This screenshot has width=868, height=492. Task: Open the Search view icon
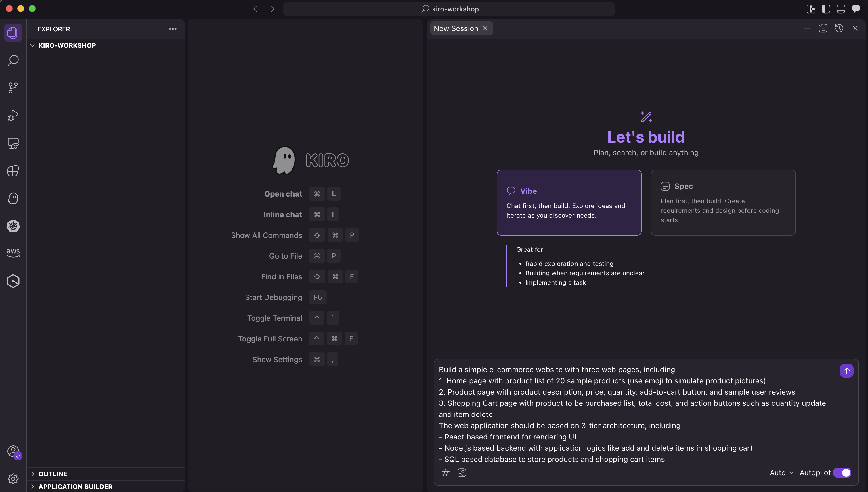pyautogui.click(x=13, y=60)
